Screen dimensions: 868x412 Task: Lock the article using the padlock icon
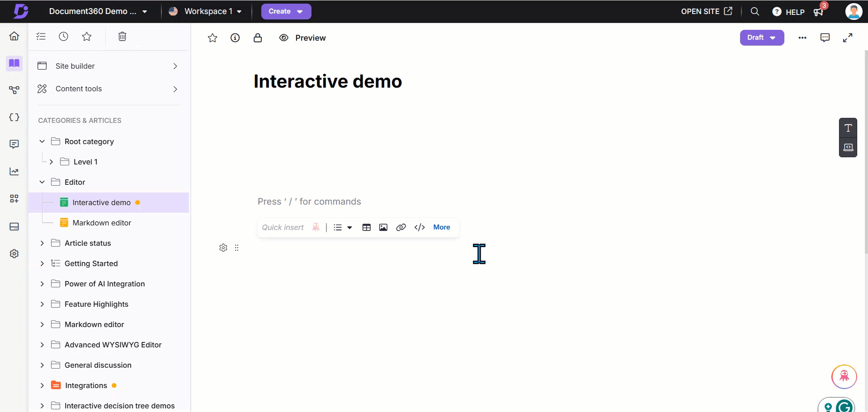point(258,37)
